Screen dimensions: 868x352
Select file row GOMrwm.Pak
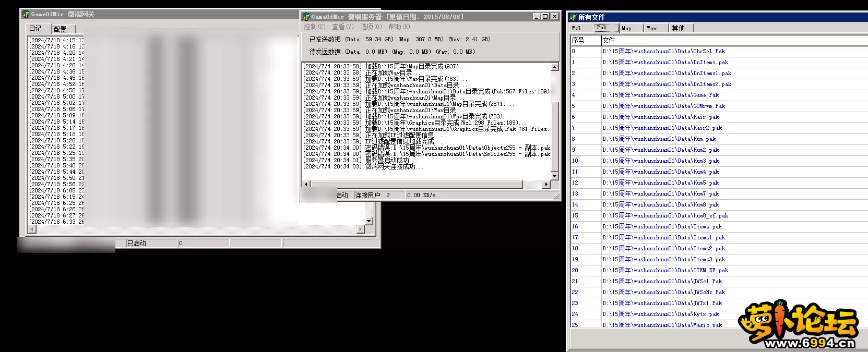coord(719,106)
